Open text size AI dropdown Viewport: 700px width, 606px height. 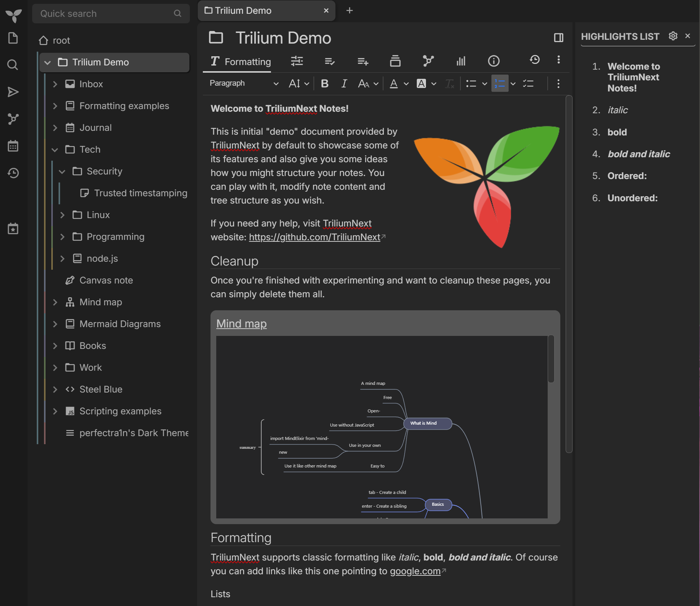tap(299, 83)
